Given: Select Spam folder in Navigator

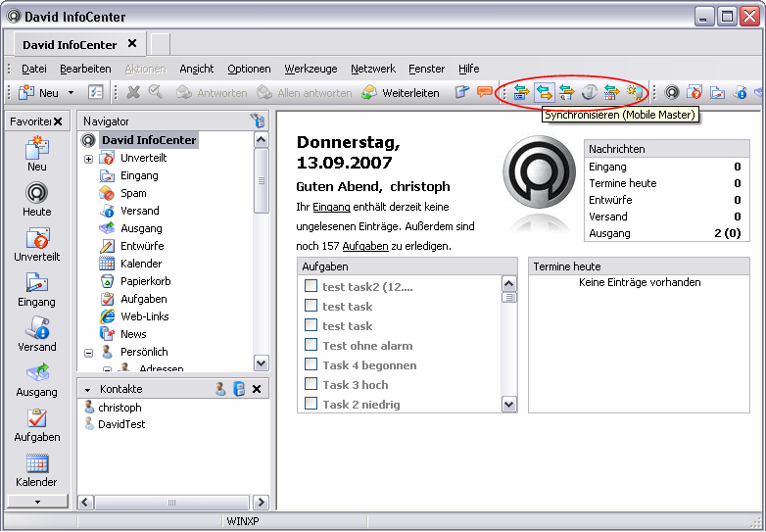Looking at the screenshot, I should click(133, 193).
